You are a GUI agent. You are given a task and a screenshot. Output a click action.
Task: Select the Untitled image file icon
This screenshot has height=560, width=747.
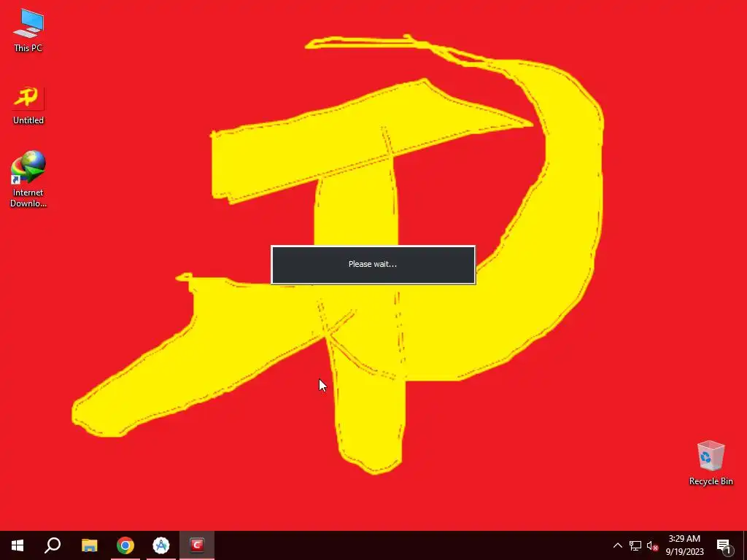pyautogui.click(x=28, y=106)
